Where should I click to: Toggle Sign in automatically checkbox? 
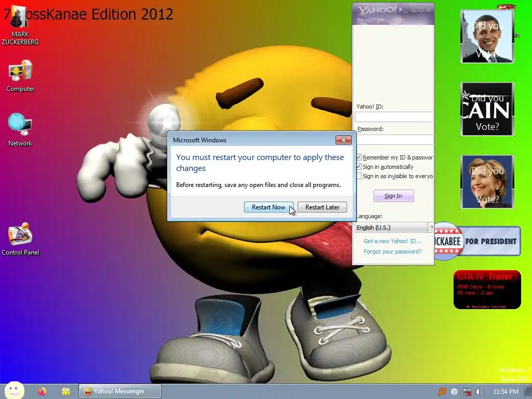(358, 167)
